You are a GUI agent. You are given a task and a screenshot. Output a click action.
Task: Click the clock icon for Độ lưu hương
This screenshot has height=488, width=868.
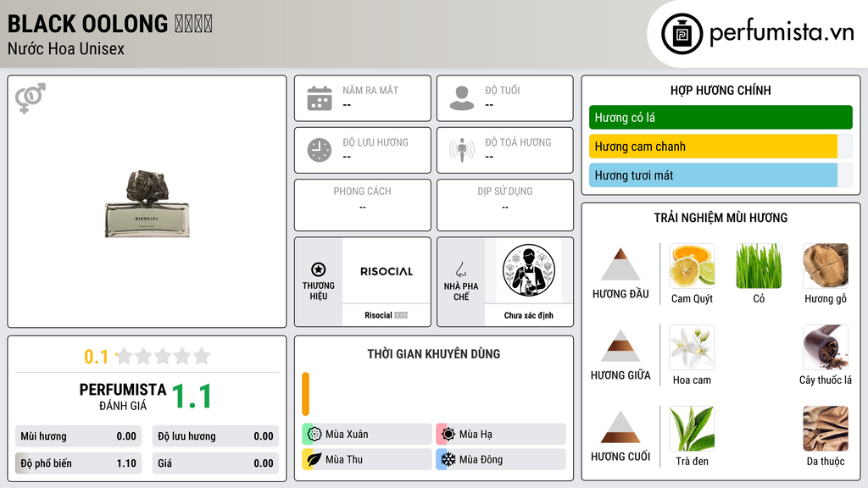[x=320, y=150]
